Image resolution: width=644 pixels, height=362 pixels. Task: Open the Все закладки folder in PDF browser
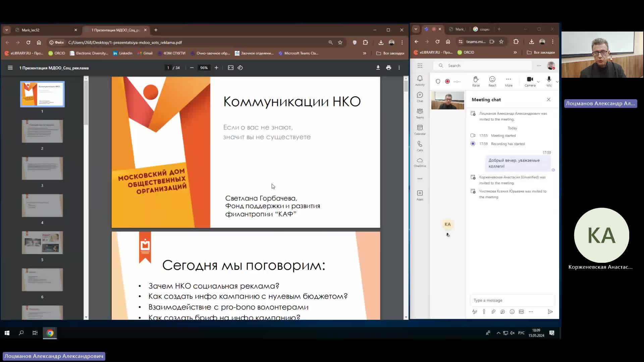(390, 53)
